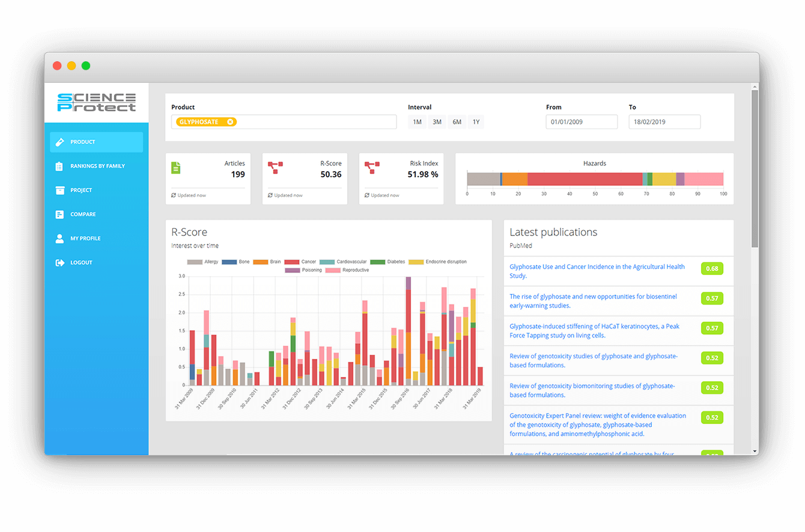Toggle Reproductive series in chart legend
The image size is (805, 532).
[x=347, y=270]
